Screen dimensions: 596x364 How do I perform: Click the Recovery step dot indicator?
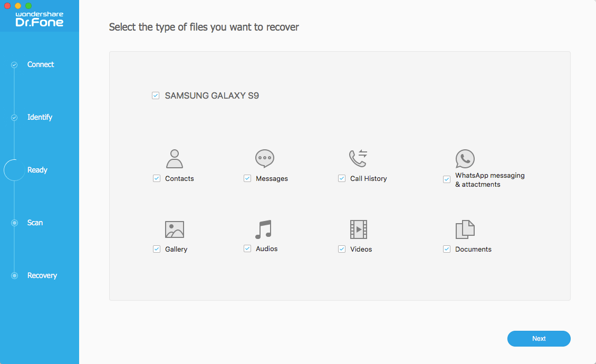pyautogui.click(x=14, y=276)
